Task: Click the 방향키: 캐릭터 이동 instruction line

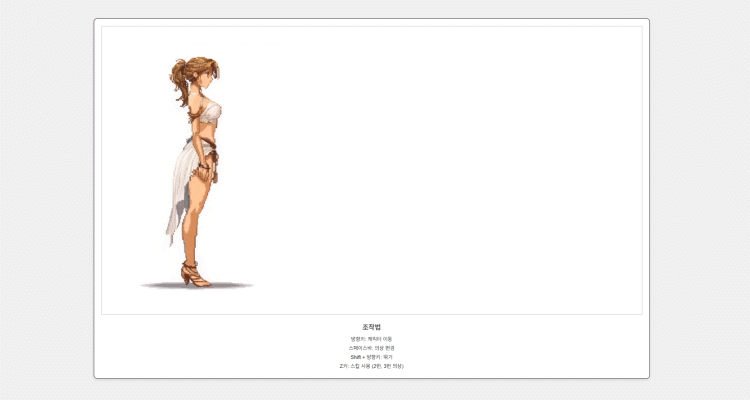Action: point(372,339)
